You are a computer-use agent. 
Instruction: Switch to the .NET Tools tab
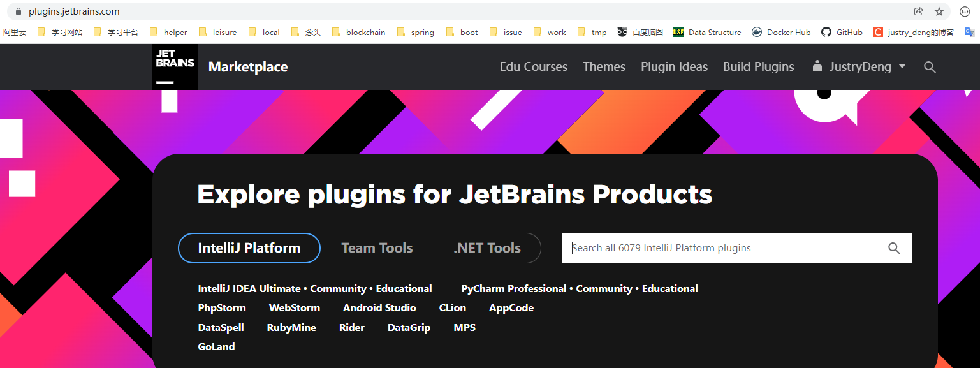(x=487, y=248)
